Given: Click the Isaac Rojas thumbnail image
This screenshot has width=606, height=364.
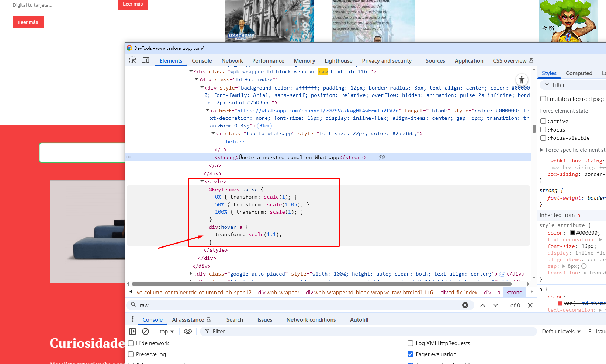Looking at the screenshot, I should [x=270, y=21].
